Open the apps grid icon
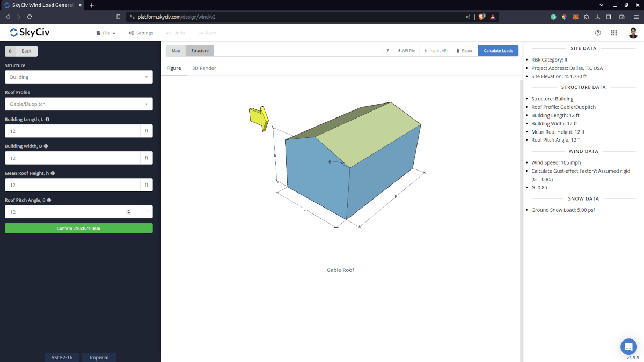644x362 pixels. pyautogui.click(x=614, y=33)
